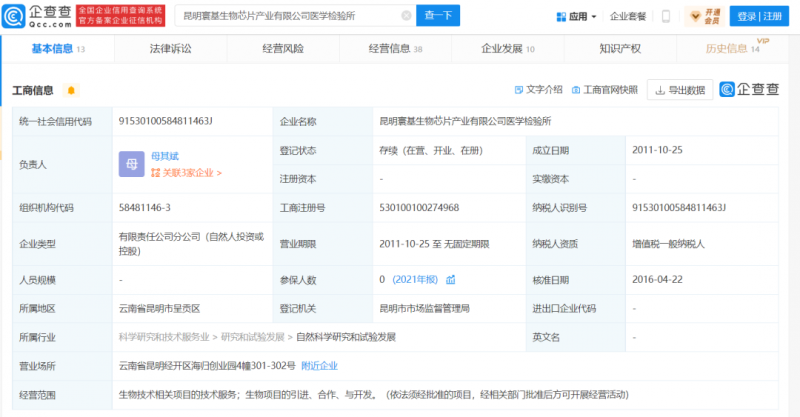The image size is (800, 417).
Task: Open the 研究和试验发展 industry link
Action: point(253,337)
